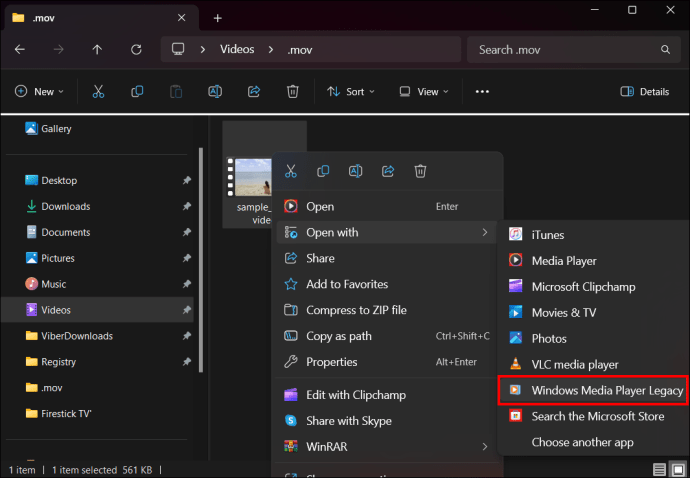Add a new tab with plus button
The height and width of the screenshot is (478, 690).
[217, 18]
